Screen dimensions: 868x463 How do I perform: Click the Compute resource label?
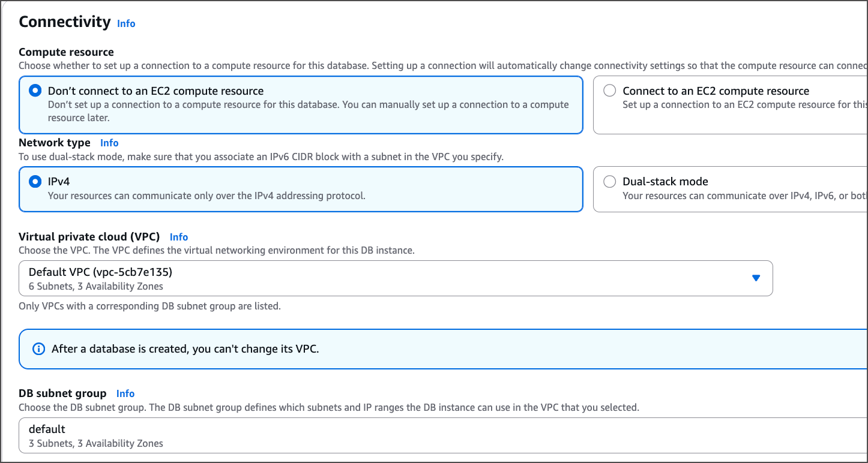pyautogui.click(x=66, y=52)
